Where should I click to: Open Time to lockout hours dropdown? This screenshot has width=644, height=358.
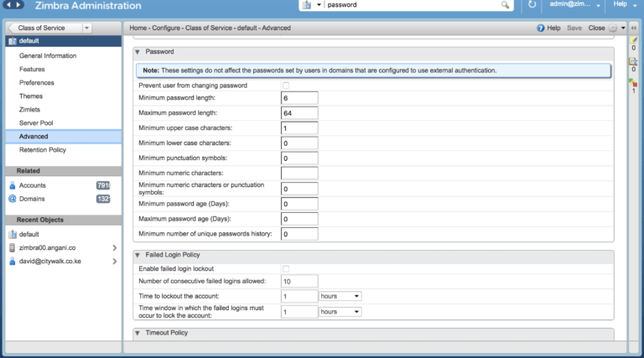340,296
